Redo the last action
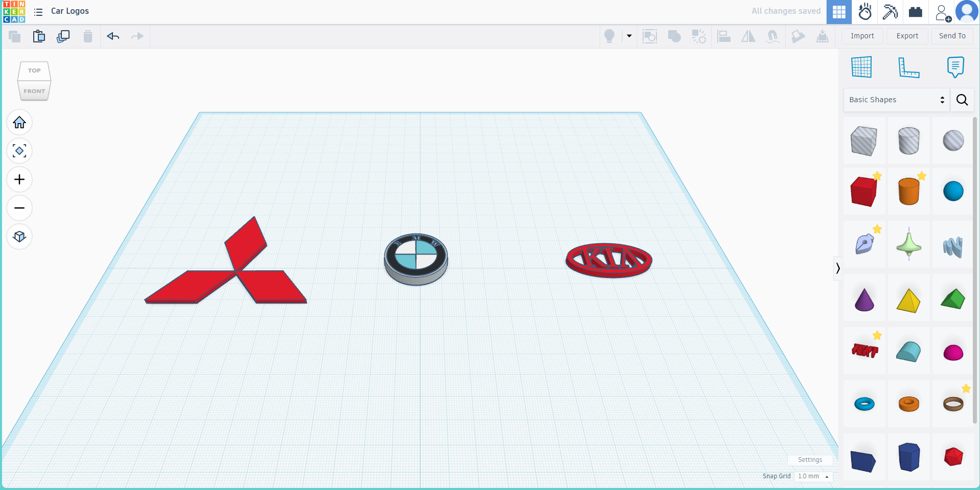 (138, 36)
